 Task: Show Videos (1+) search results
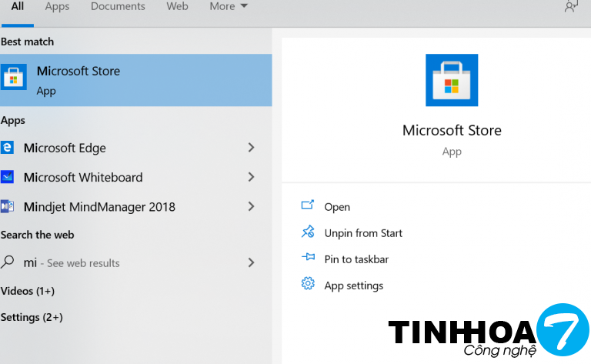pos(28,291)
